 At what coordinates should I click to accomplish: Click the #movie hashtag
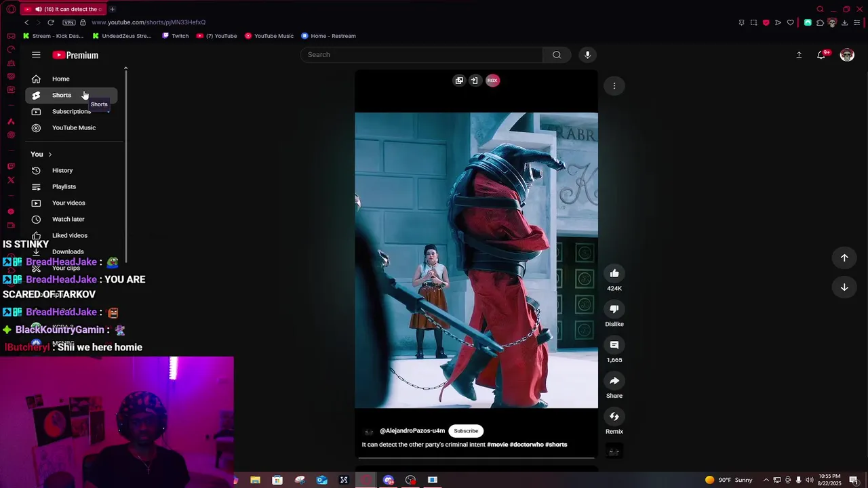(497, 445)
